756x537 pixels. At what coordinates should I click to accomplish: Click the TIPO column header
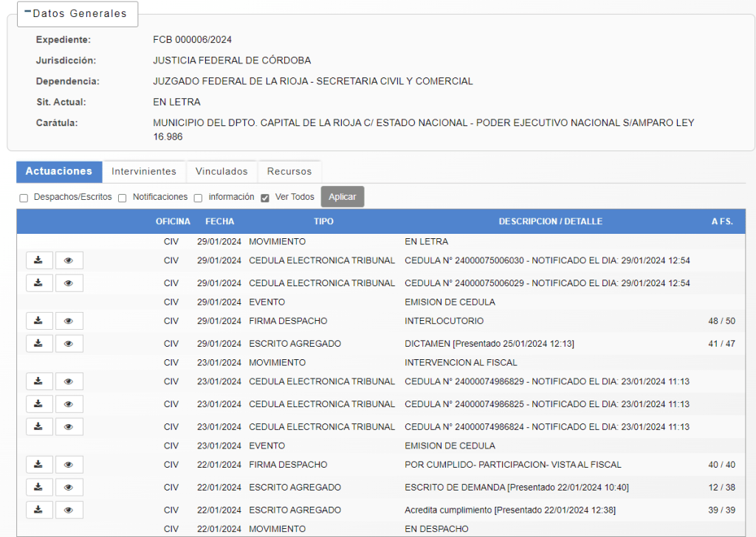tap(323, 221)
